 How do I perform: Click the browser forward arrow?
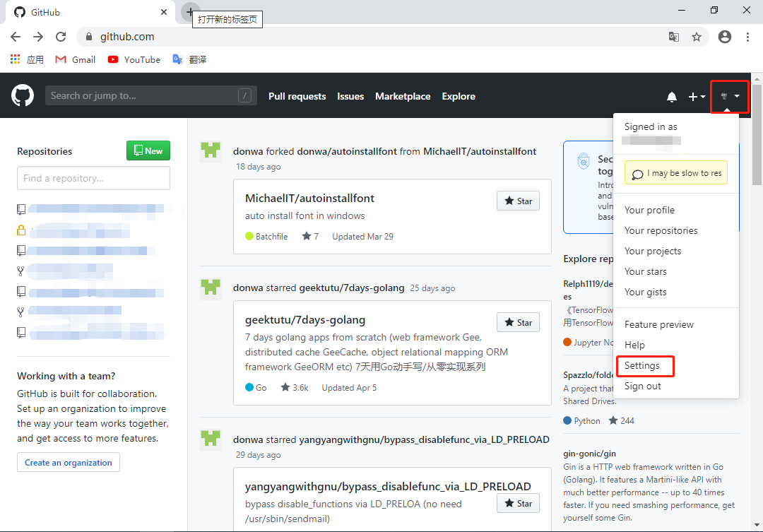pos(38,37)
